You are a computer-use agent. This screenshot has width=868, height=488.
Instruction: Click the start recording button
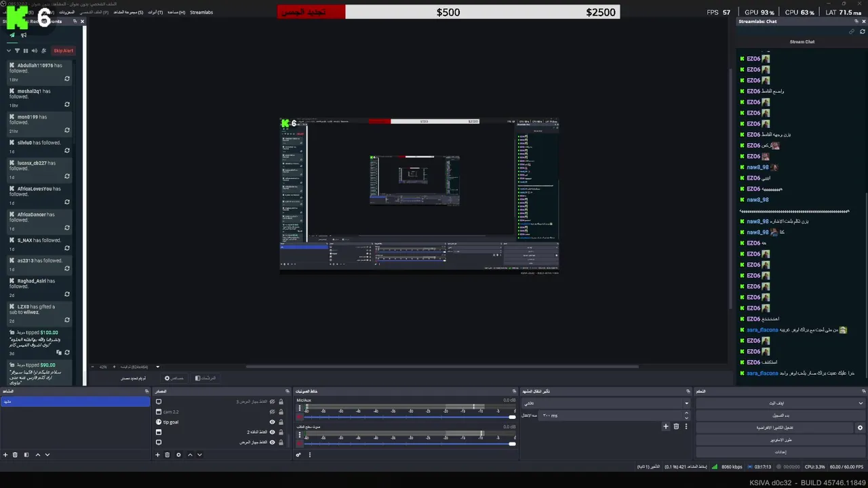[781, 415]
